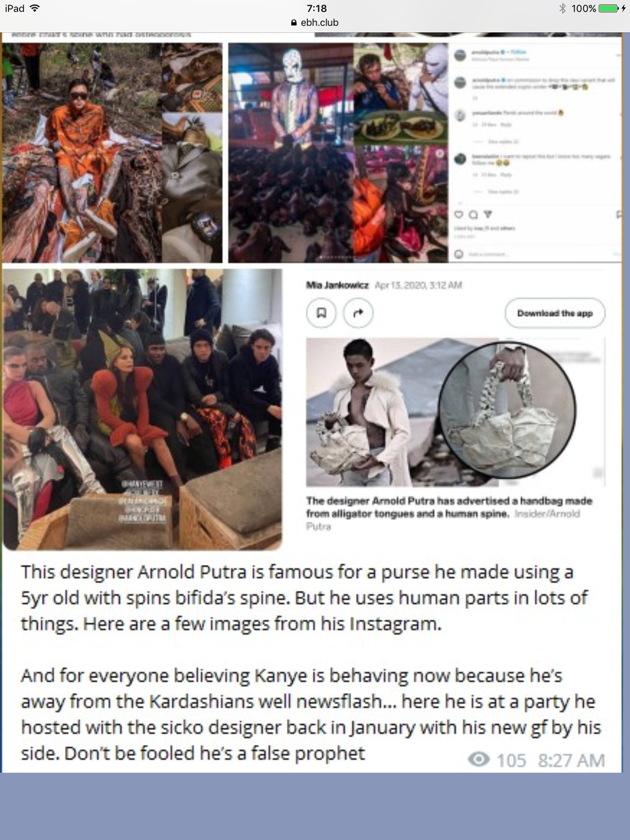Tap the comment bubble icon
The image size is (630, 840).
coord(473,215)
